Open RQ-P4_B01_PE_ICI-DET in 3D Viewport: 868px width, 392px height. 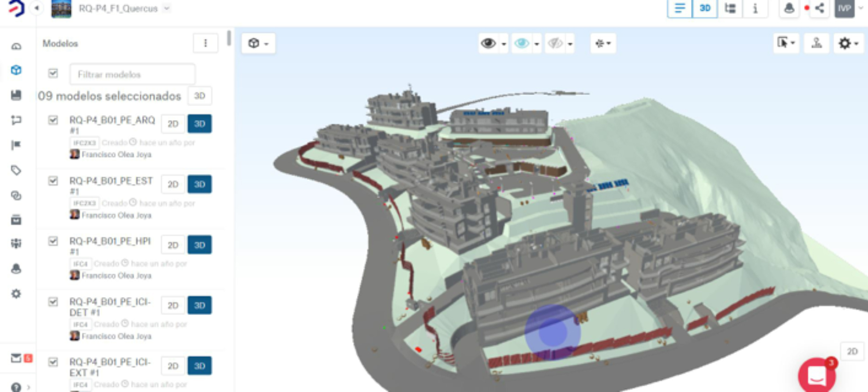point(200,305)
